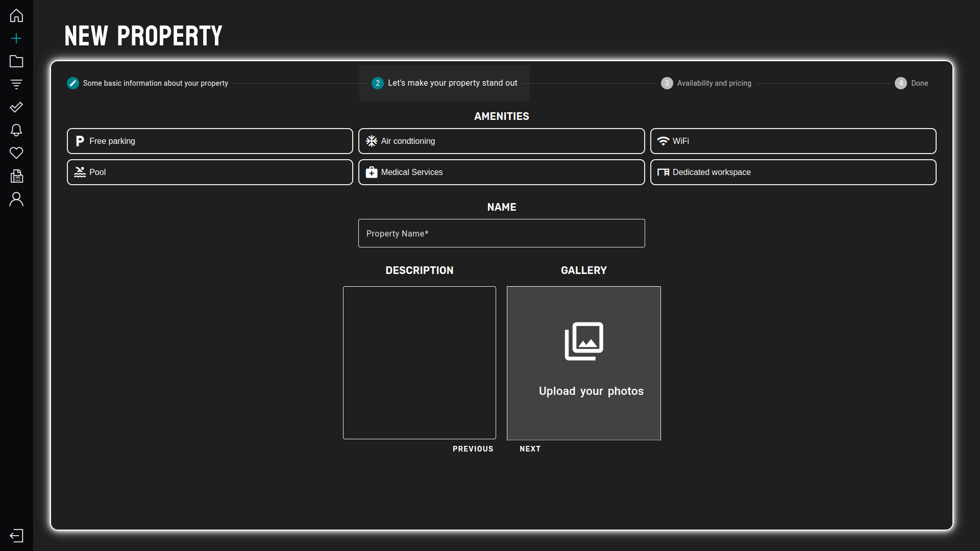Open the double checkmark sidebar icon
This screenshot has height=551, width=980.
(x=16, y=107)
